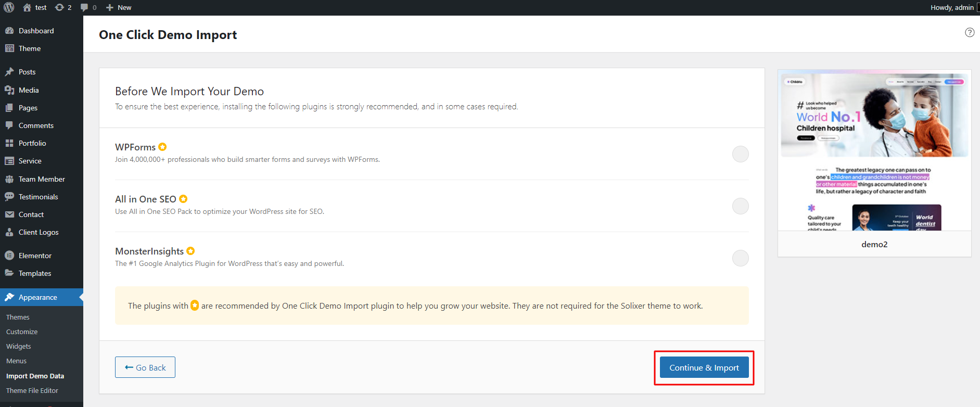Click the Elementor logo icon
This screenshot has width=980, height=407.
click(9, 256)
